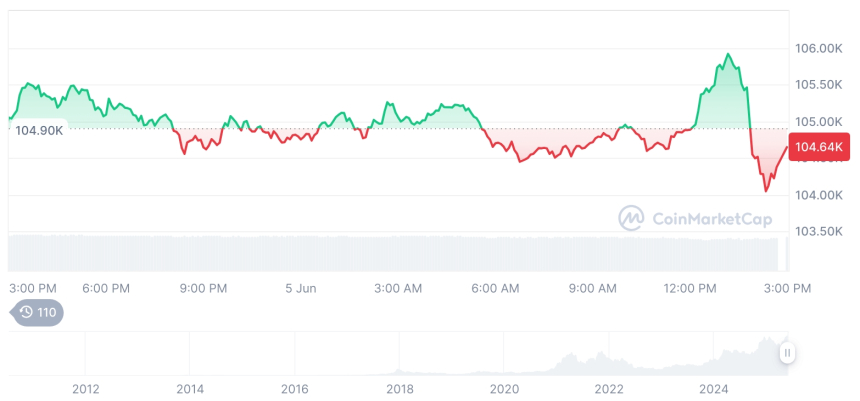Select the 2012 year on the overview timeline

pyautogui.click(x=85, y=389)
